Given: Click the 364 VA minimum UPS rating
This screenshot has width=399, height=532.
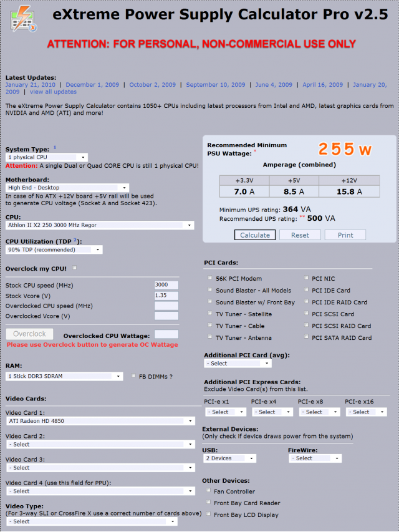Looking at the screenshot, I should click(x=297, y=210).
